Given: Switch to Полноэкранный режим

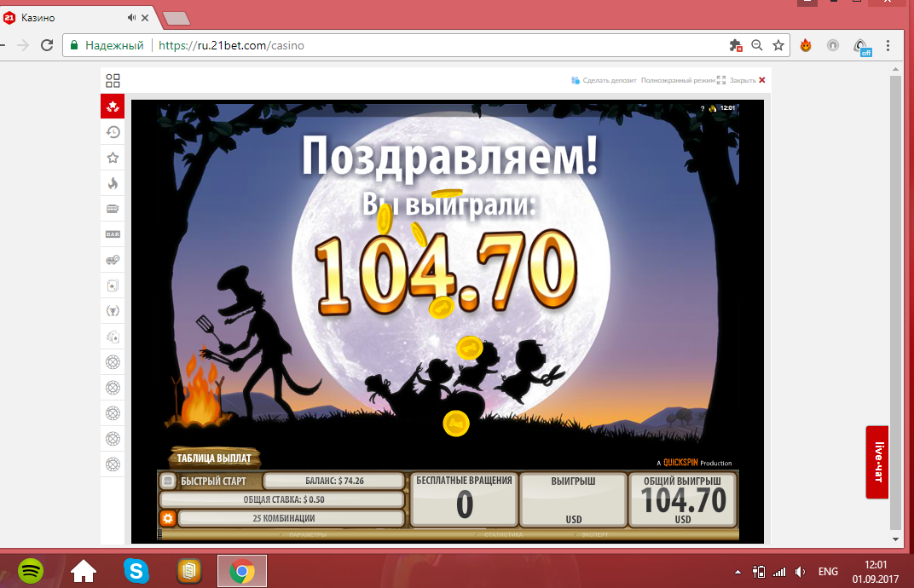Looking at the screenshot, I should 683,80.
